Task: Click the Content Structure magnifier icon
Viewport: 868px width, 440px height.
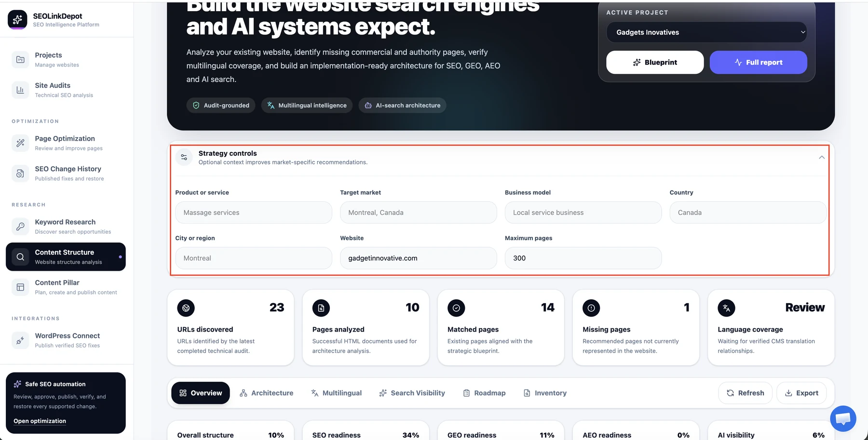Action: coord(20,257)
